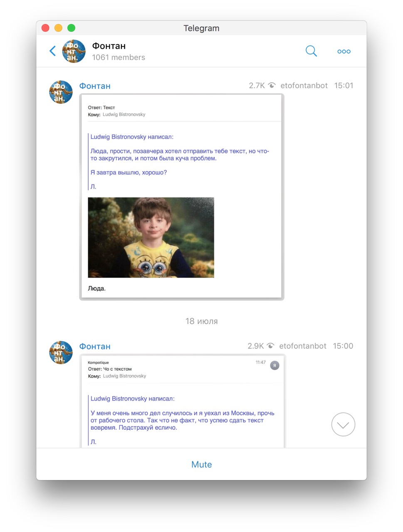Click the etofontanbot label on the 15:00 post
Image resolution: width=403 pixels, height=532 pixels.
303,346
